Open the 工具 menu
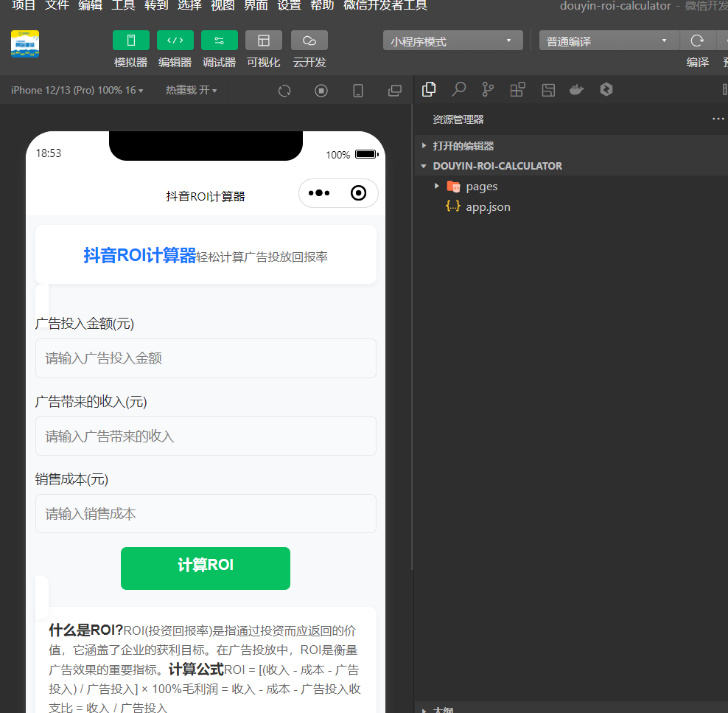 [x=123, y=6]
